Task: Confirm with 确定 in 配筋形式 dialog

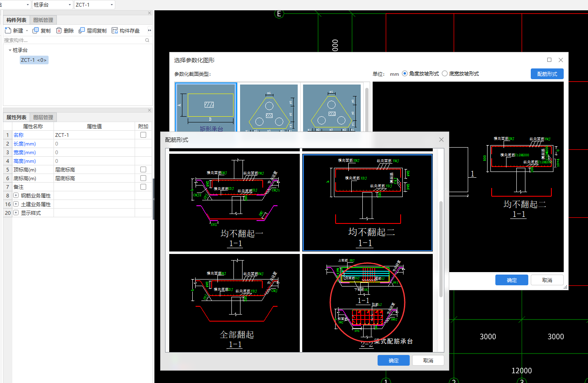Action: tap(394, 360)
